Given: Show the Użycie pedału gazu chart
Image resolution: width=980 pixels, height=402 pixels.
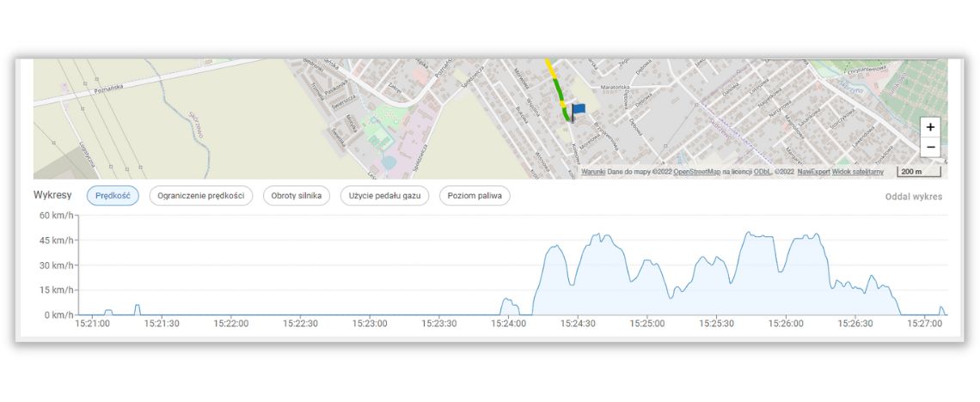Looking at the screenshot, I should click(x=384, y=196).
